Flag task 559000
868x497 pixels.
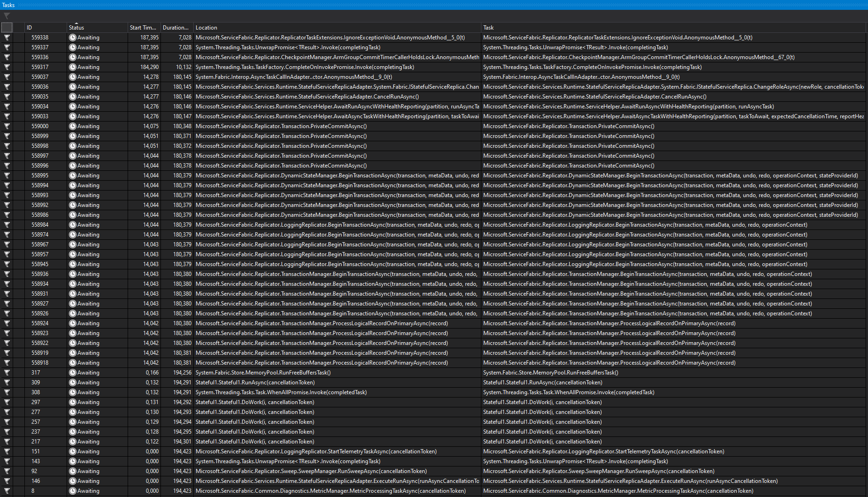coord(7,126)
